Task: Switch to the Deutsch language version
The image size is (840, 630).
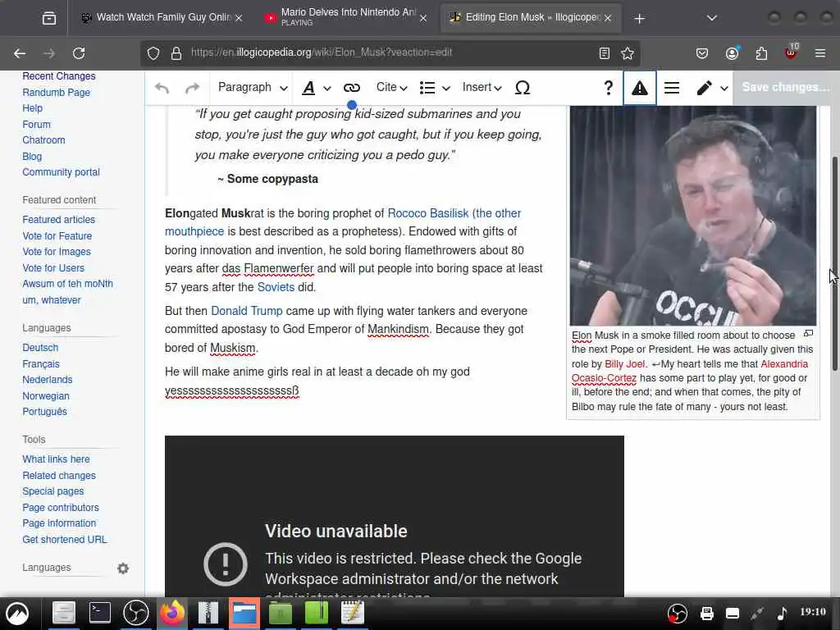Action: (40, 348)
